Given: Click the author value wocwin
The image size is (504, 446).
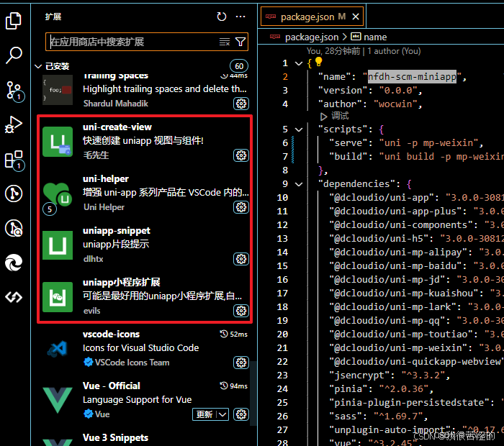Looking at the screenshot, I should [395, 104].
